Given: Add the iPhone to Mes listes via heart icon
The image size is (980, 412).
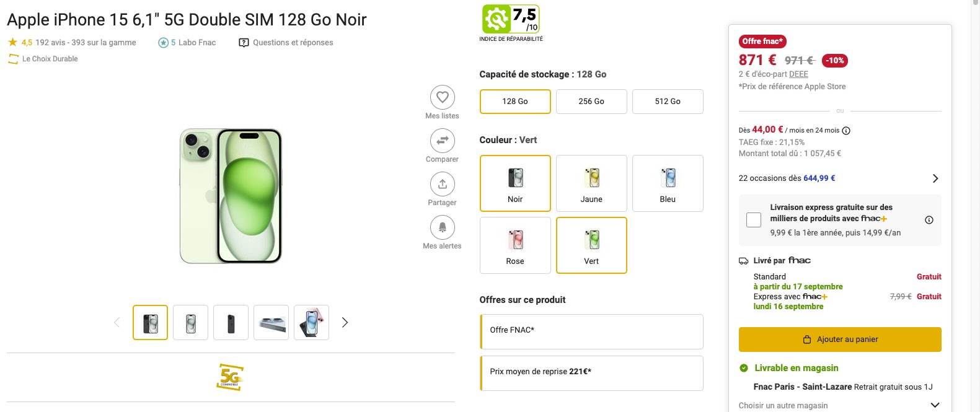Looking at the screenshot, I should (x=442, y=97).
